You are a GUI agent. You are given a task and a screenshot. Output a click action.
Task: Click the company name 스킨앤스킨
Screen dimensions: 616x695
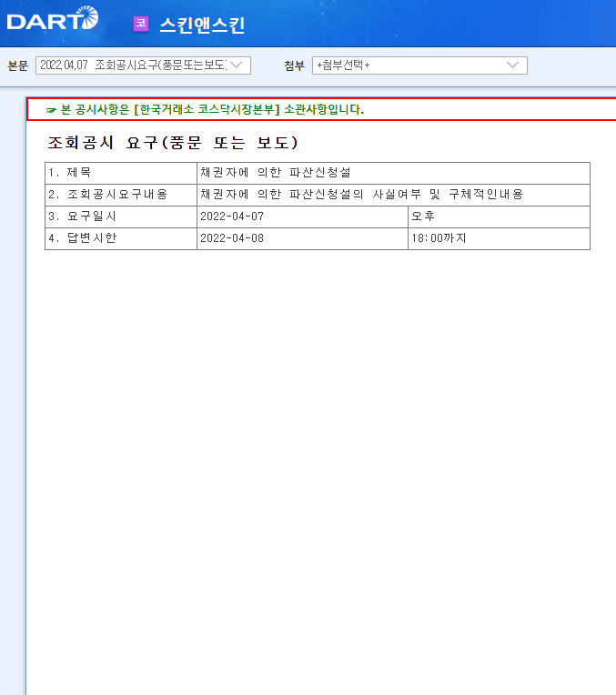tap(202, 25)
